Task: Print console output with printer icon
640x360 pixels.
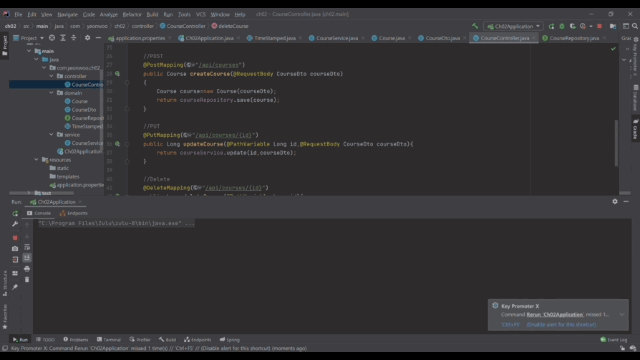Action: 27,269
